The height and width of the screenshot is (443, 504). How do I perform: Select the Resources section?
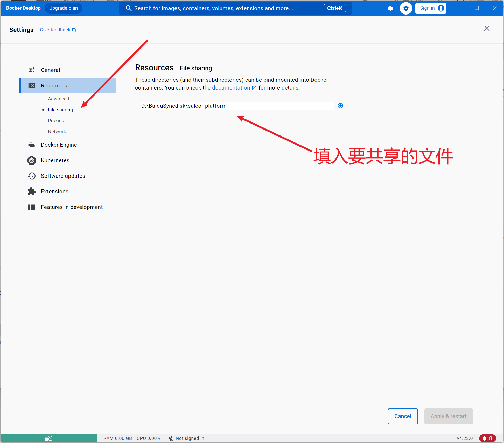pos(54,86)
